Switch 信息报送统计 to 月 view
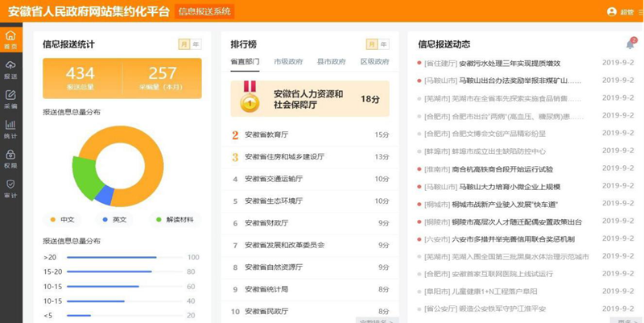This screenshot has height=323, width=644. coord(184,44)
